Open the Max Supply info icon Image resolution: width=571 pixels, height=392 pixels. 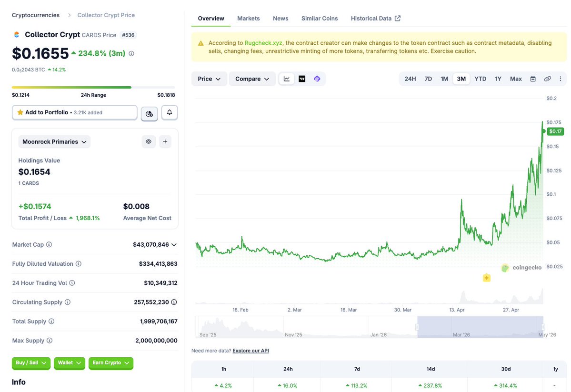click(49, 341)
